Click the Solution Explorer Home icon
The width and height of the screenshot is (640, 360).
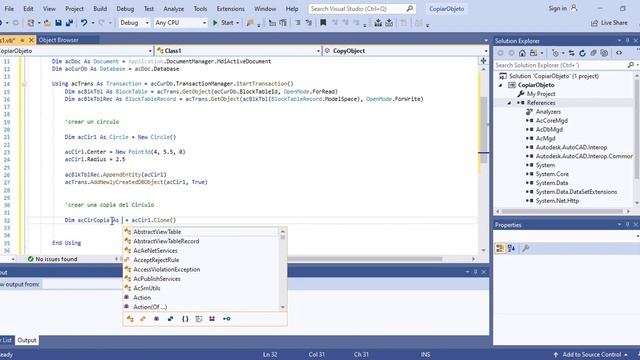tap(522, 53)
